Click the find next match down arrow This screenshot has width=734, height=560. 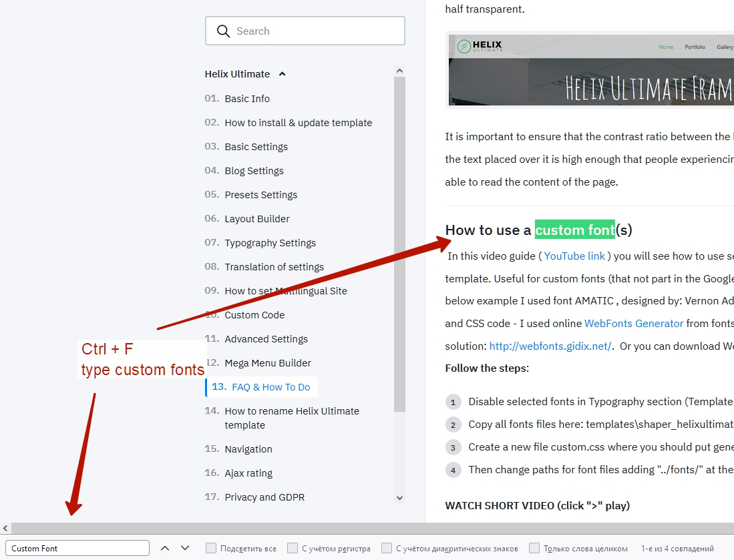(x=185, y=548)
